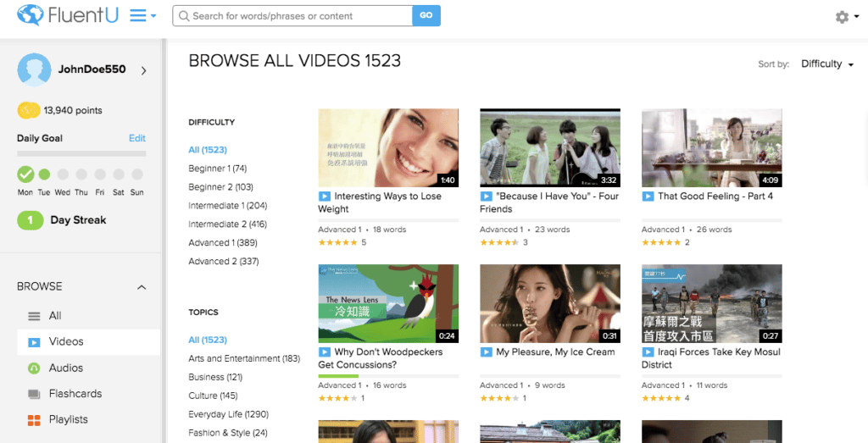Collapse the Browse section chevron
The height and width of the screenshot is (443, 868).
pyautogui.click(x=142, y=287)
